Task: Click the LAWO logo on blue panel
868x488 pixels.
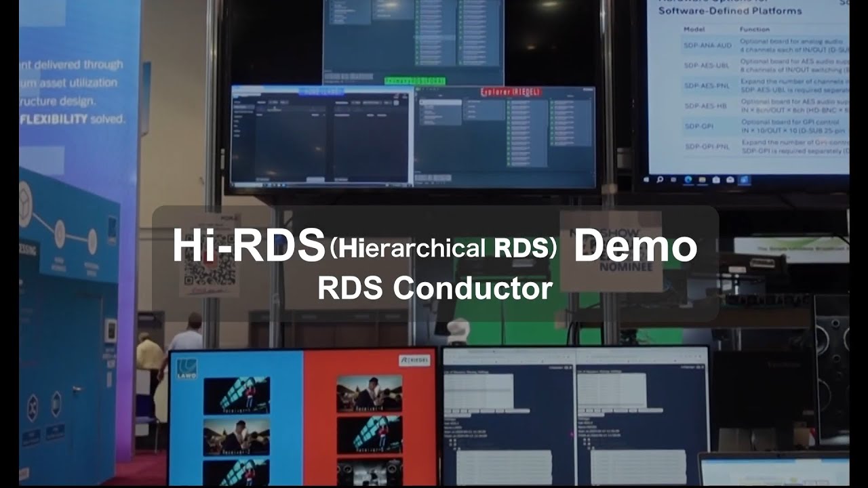Action: (x=187, y=369)
